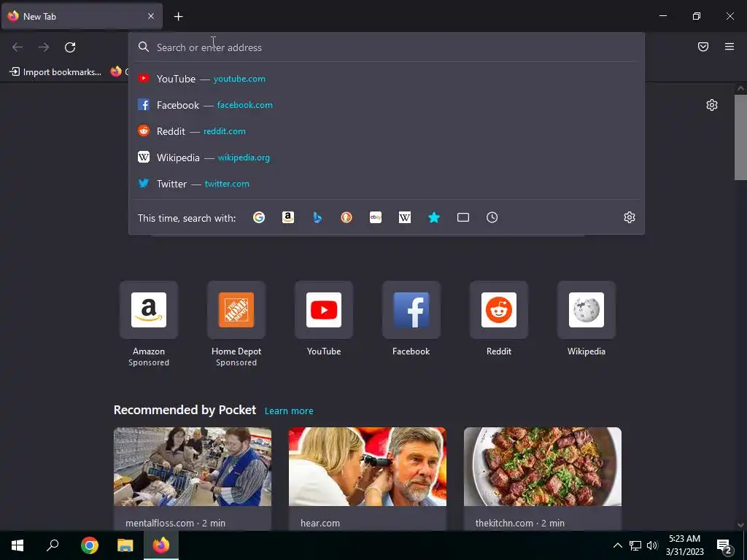Go forward using forward arrow
The width and height of the screenshot is (747, 560).
[x=44, y=47]
